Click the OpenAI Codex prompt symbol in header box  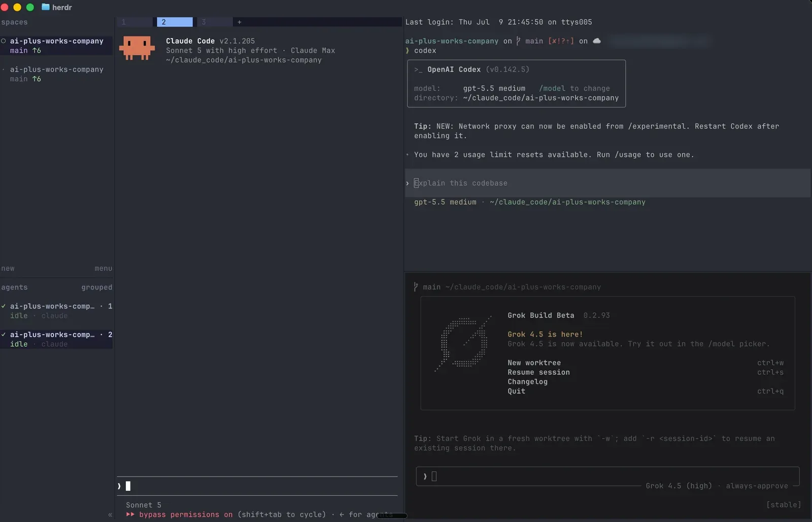click(418, 70)
